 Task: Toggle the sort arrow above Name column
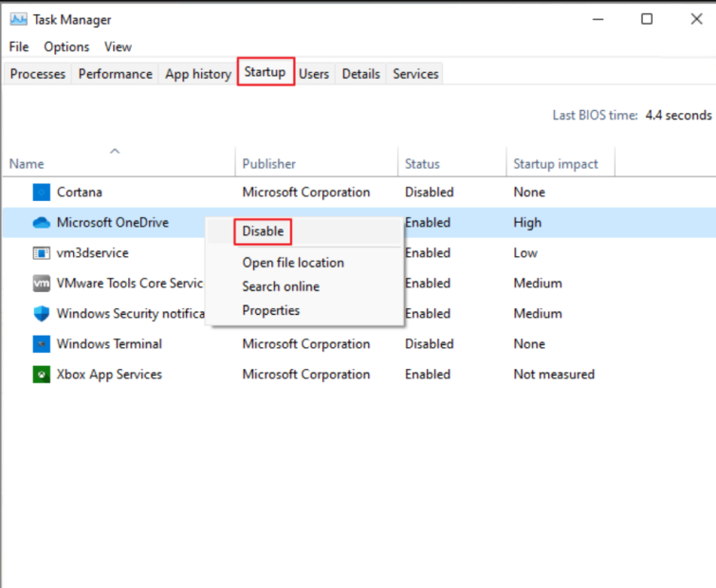tap(115, 151)
